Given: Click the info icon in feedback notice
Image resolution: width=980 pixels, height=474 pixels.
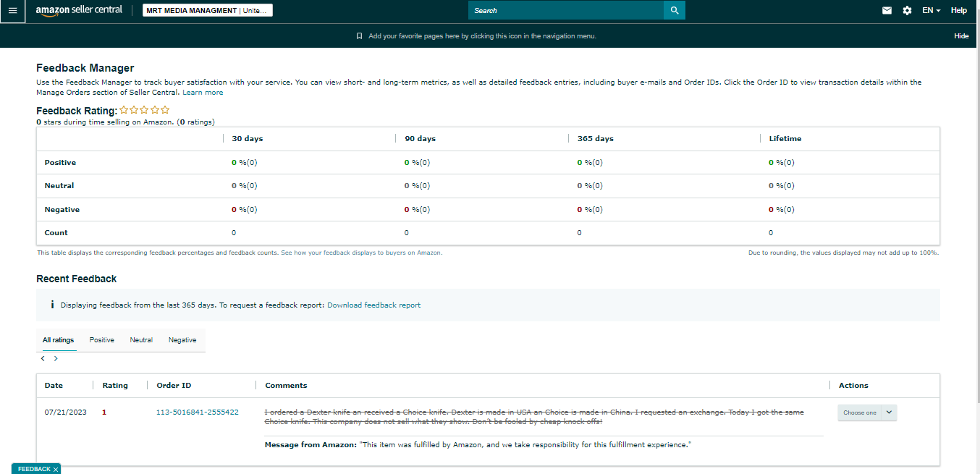Looking at the screenshot, I should click(52, 305).
